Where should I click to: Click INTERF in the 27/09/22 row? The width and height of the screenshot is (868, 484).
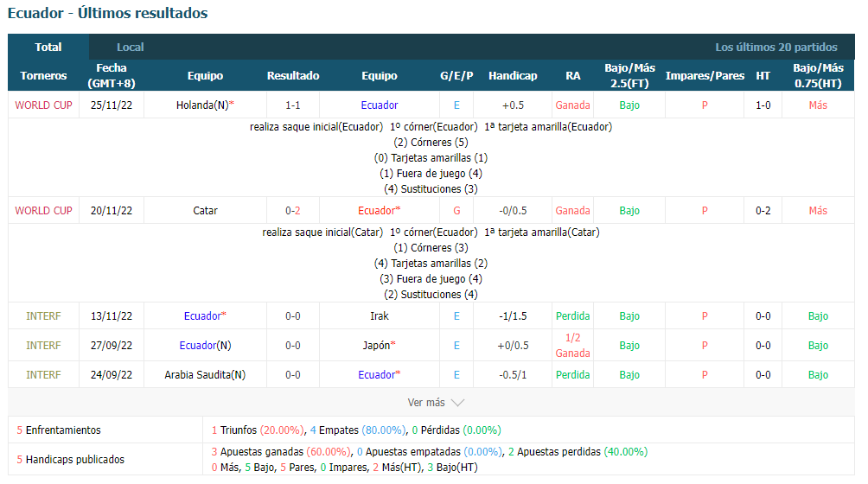point(43,346)
